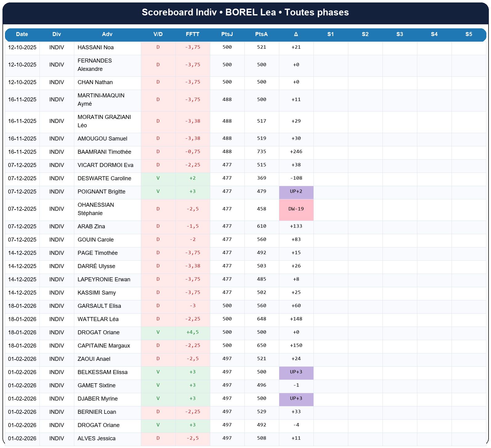The image size is (491, 448).
Task: Click the Δ delta column header
Action: coord(296,34)
